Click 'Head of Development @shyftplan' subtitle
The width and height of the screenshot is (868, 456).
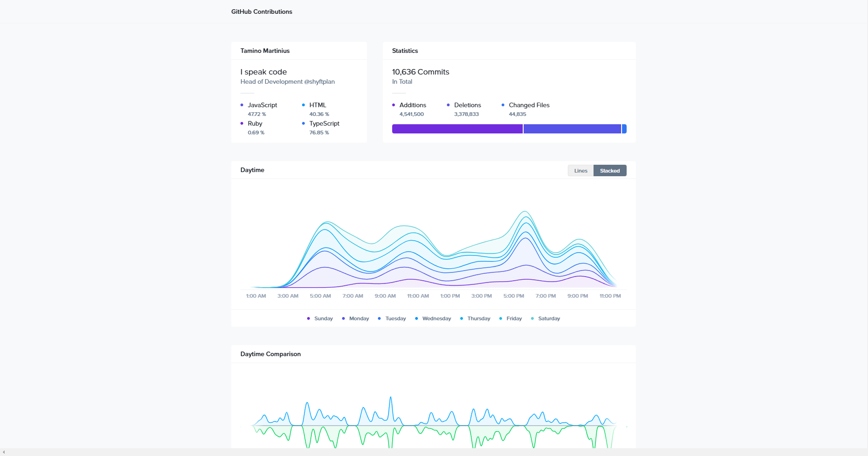point(287,81)
